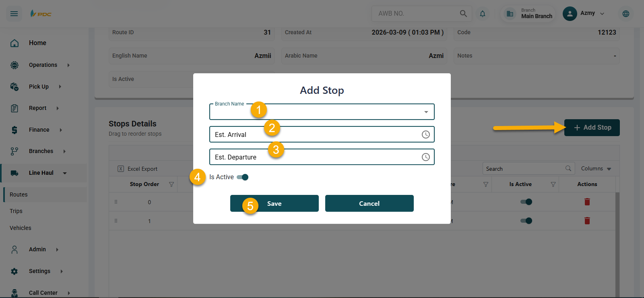Screen dimensions: 644x298
Task: Click the Actions column header
Action: click(x=587, y=184)
